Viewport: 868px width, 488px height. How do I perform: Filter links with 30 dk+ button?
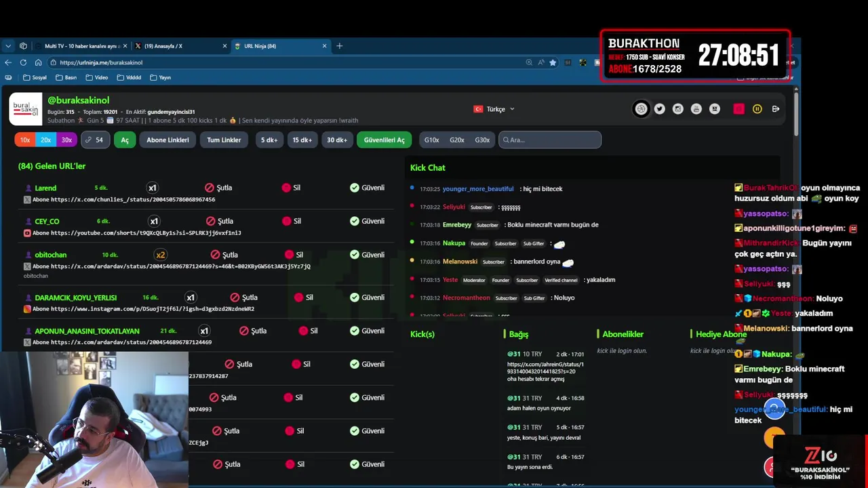[x=337, y=140]
